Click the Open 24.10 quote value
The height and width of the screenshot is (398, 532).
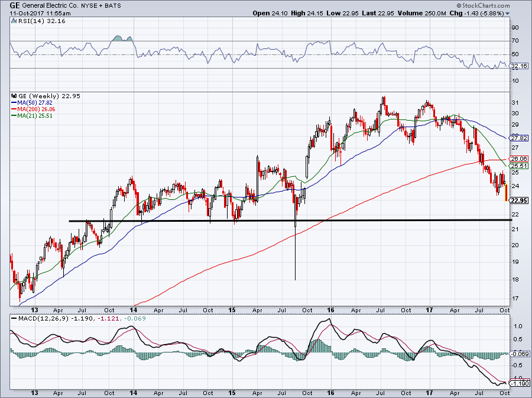[x=270, y=13]
